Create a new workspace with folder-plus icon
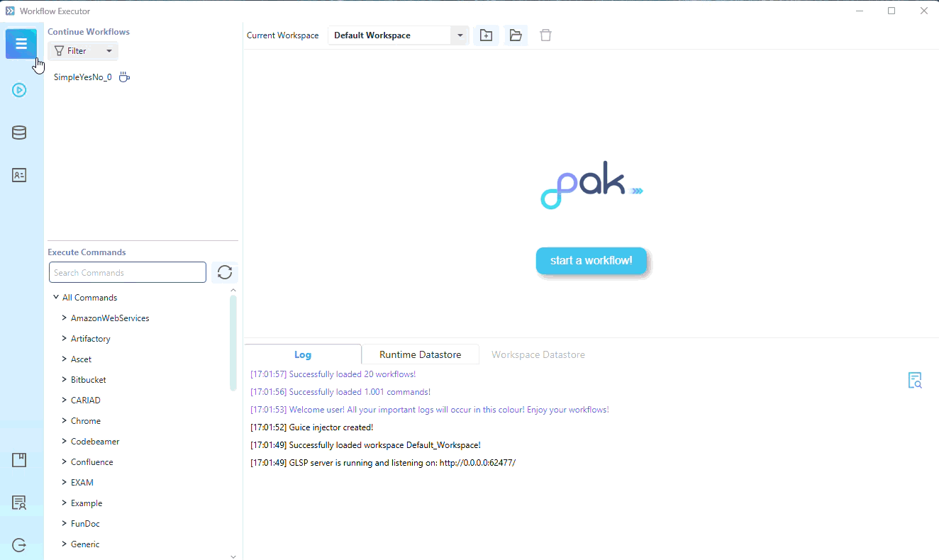The height and width of the screenshot is (560, 939). pos(486,35)
